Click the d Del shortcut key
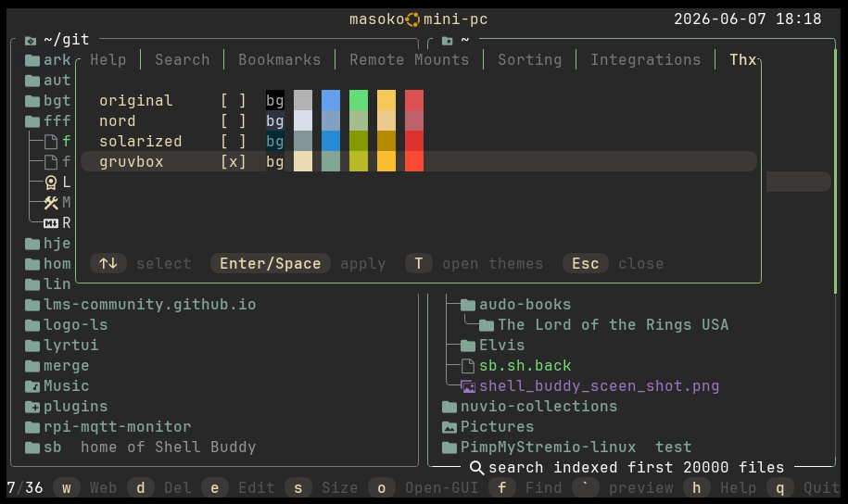Image resolution: width=848 pixels, height=504 pixels. [141, 487]
